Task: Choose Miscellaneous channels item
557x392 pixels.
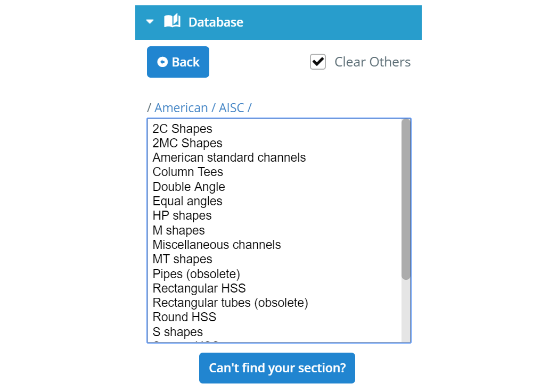Action: 274,245
